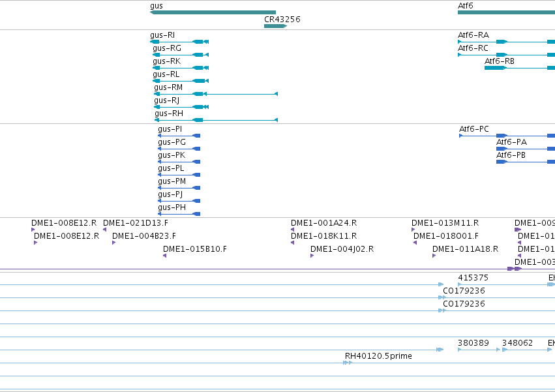Click the DME1-004J02.R feature label
The height and width of the screenshot is (392, 555).
tap(342, 249)
